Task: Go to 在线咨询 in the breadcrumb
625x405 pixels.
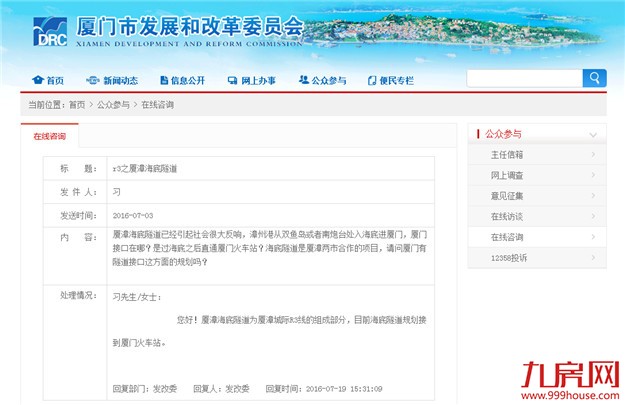Action: pos(157,105)
